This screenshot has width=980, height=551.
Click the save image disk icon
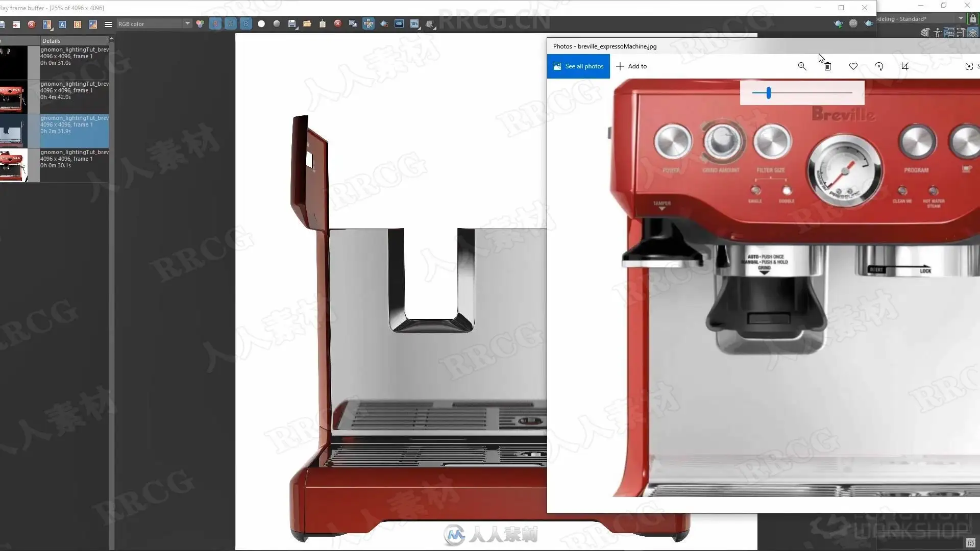[x=292, y=24]
